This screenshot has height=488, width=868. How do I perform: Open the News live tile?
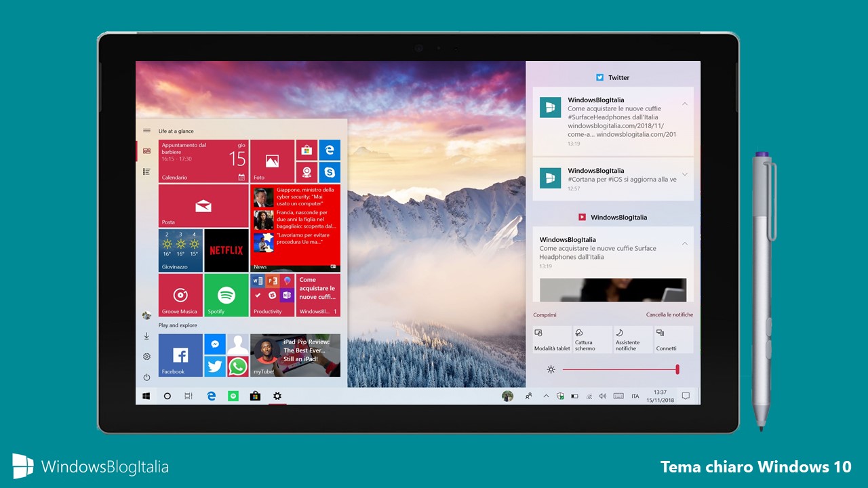295,228
